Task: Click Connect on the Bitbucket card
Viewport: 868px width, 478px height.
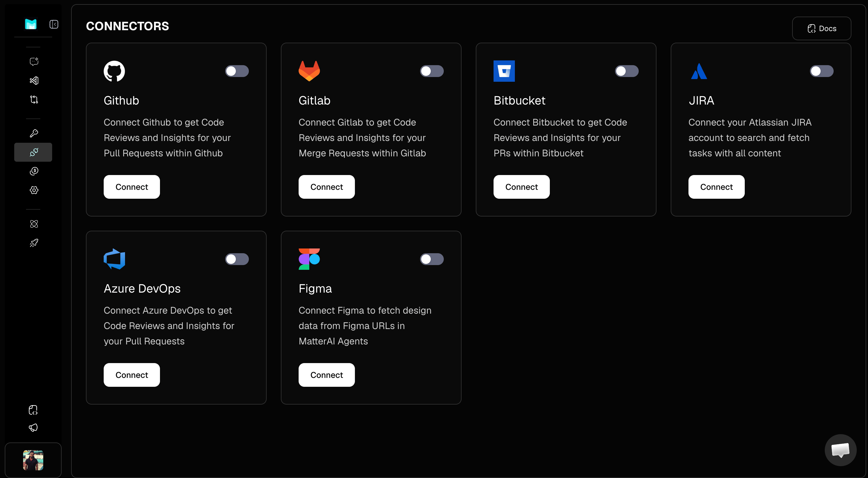Action: coord(521,187)
